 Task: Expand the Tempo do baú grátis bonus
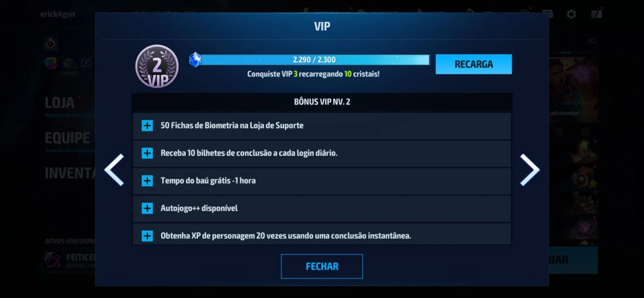pyautogui.click(x=147, y=181)
